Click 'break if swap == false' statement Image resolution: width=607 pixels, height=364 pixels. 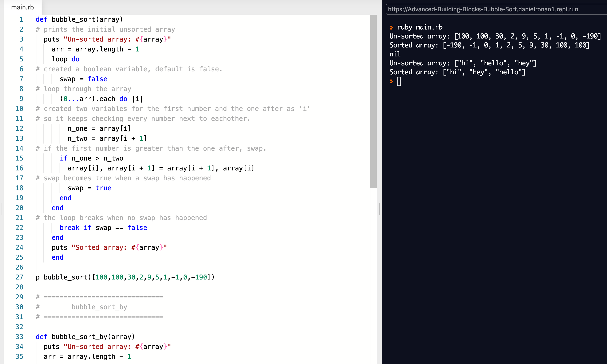pyautogui.click(x=103, y=228)
